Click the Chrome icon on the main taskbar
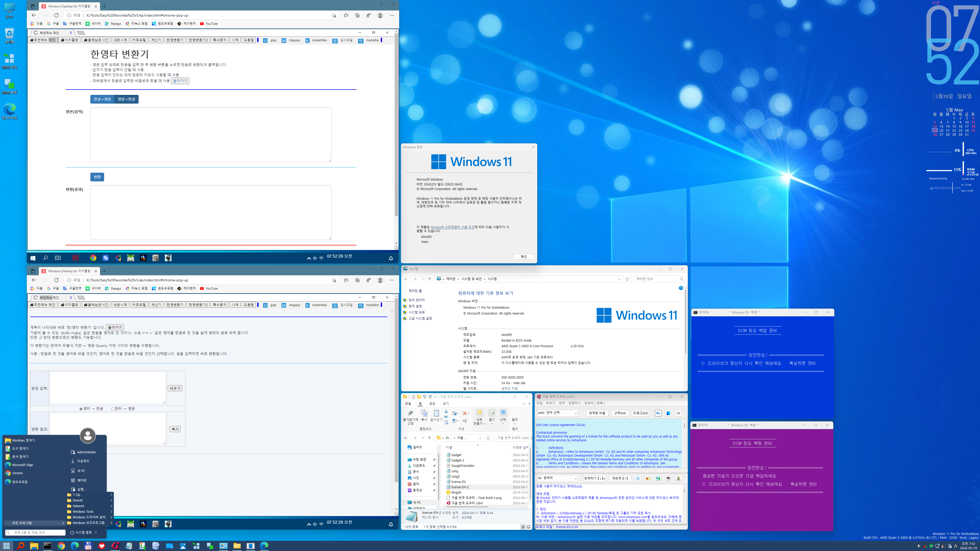Viewport: 980px width, 551px height. (x=61, y=546)
